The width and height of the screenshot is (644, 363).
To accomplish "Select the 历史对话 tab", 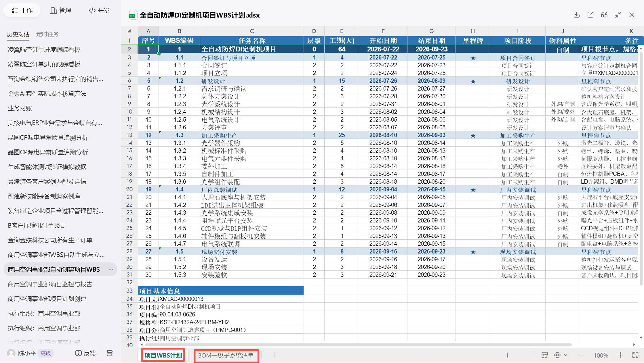I will point(18,34).
